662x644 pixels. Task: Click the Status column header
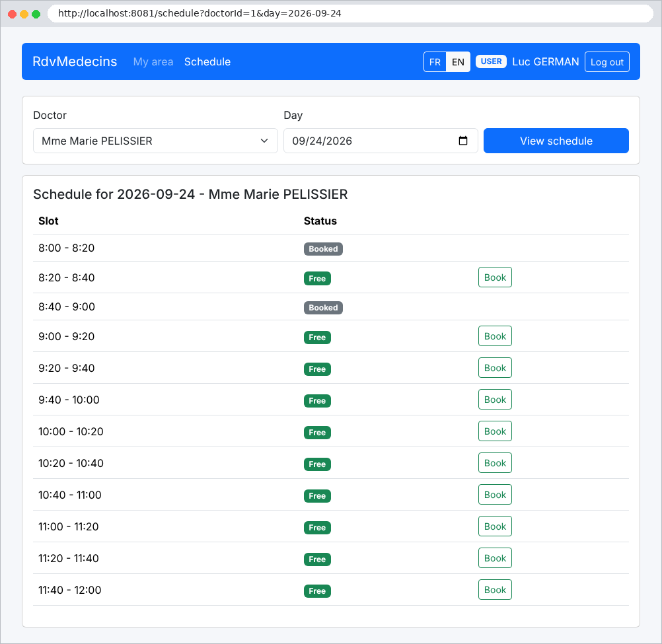320,221
